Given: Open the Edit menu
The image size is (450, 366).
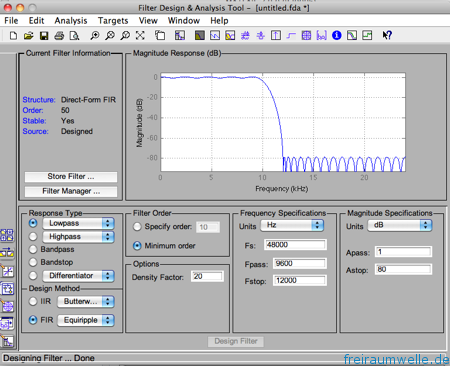Looking at the screenshot, I should coord(36,21).
